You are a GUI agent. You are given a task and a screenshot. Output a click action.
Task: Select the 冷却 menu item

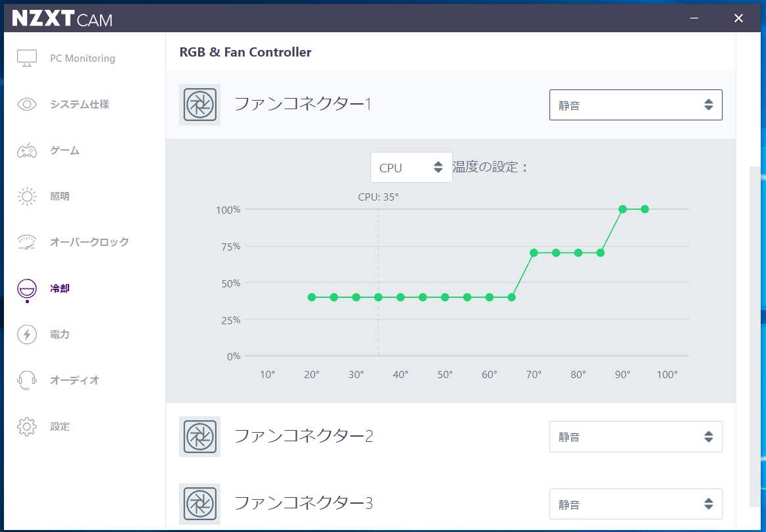pos(60,289)
